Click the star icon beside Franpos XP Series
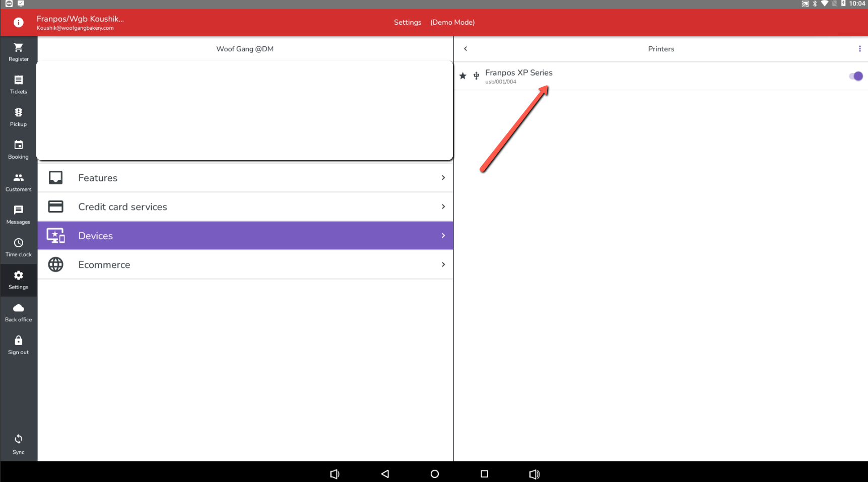The height and width of the screenshot is (482, 868). coord(462,76)
